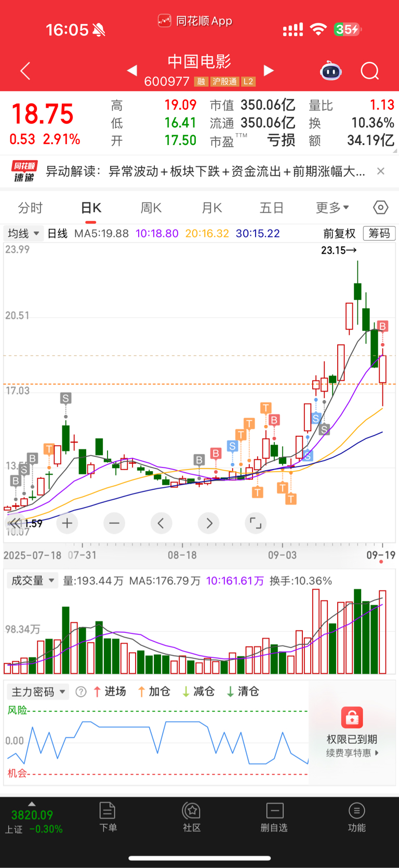Tap the purple 10:18.80 MA label
The width and height of the screenshot is (399, 868).
pyautogui.click(x=157, y=234)
